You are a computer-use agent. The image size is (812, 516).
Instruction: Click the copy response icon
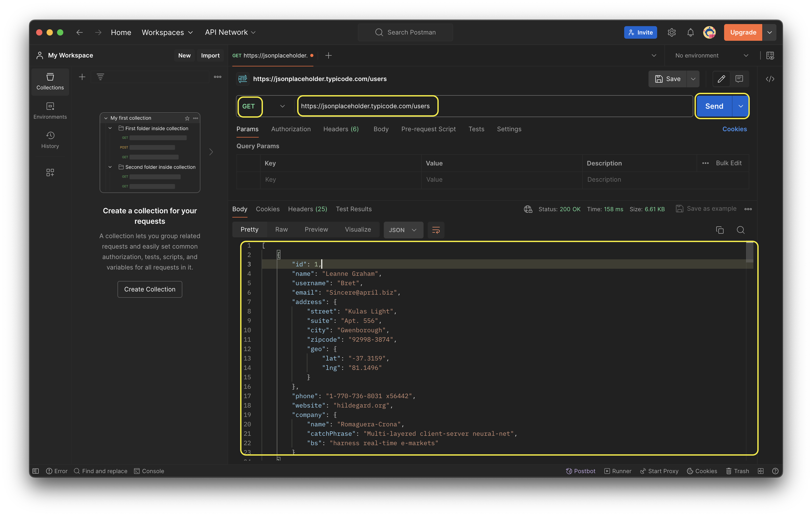coord(720,230)
